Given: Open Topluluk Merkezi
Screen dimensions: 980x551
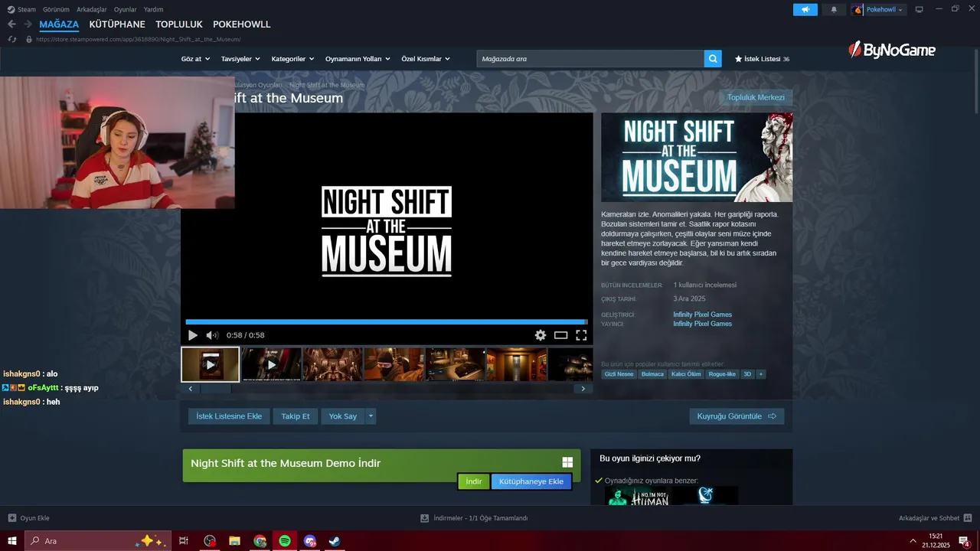Looking at the screenshot, I should tap(756, 97).
